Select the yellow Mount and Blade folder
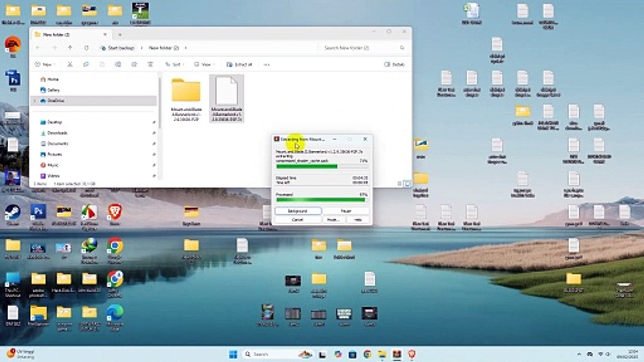Screen dimensions: 644x362 click(x=186, y=100)
